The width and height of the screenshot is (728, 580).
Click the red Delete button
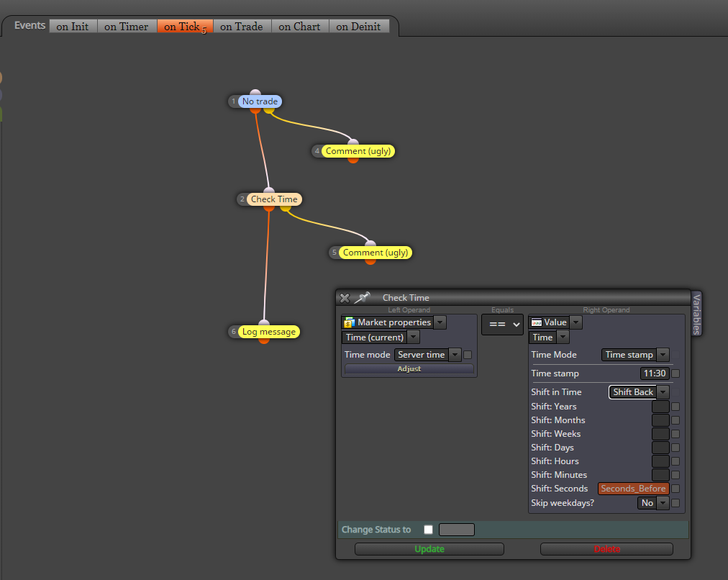click(607, 549)
